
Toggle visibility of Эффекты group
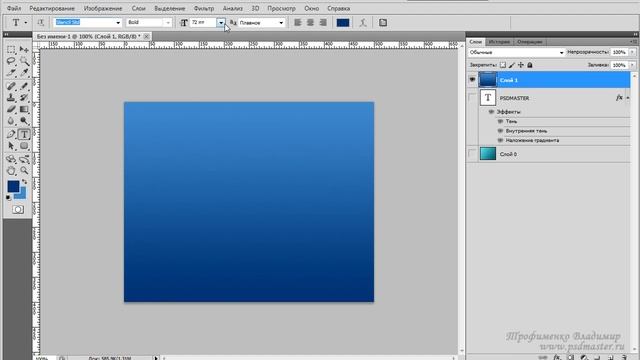(x=491, y=111)
